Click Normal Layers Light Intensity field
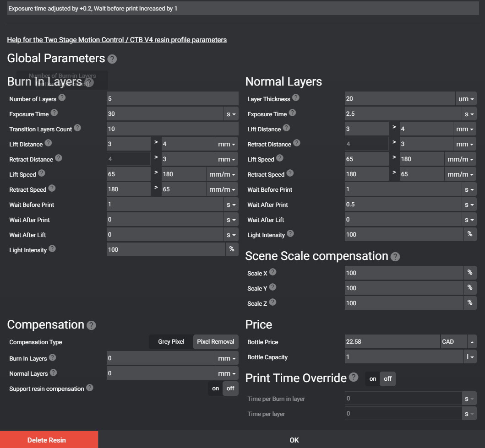 click(x=404, y=235)
